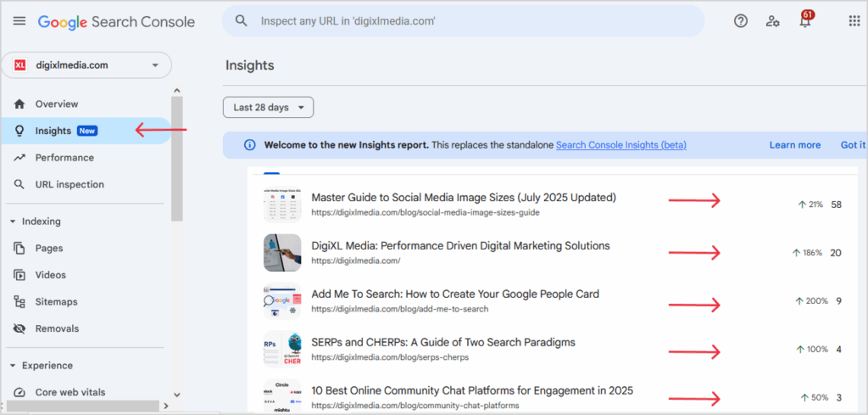Click the Insights page heading
Image resolution: width=868 pixels, height=415 pixels.
[250, 65]
